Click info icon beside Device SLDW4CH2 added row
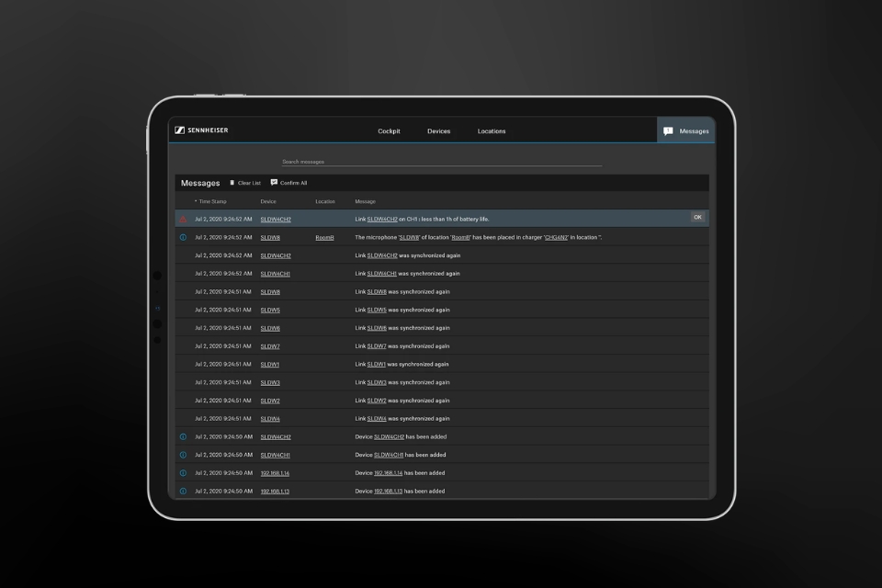882x588 pixels. pos(183,436)
